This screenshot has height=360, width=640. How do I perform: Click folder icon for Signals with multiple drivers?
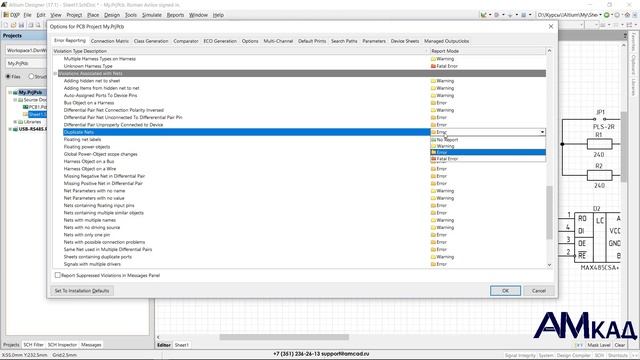[433, 264]
